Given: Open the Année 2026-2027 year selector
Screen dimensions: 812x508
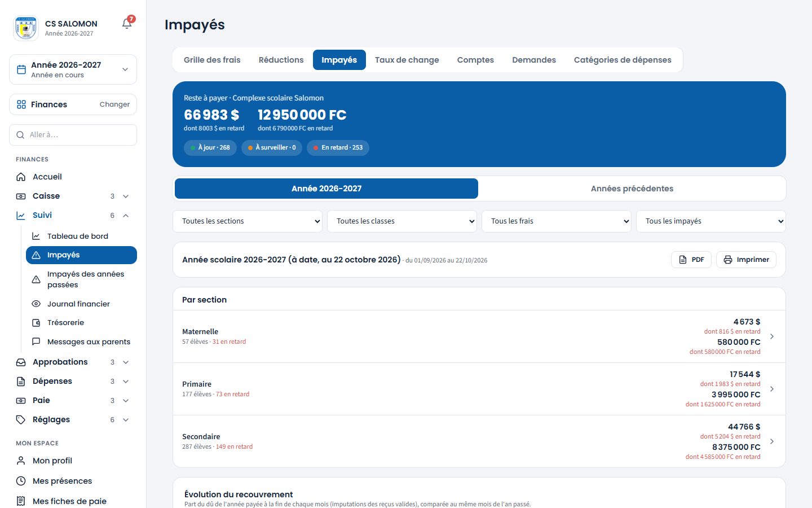Looking at the screenshot, I should coord(73,69).
